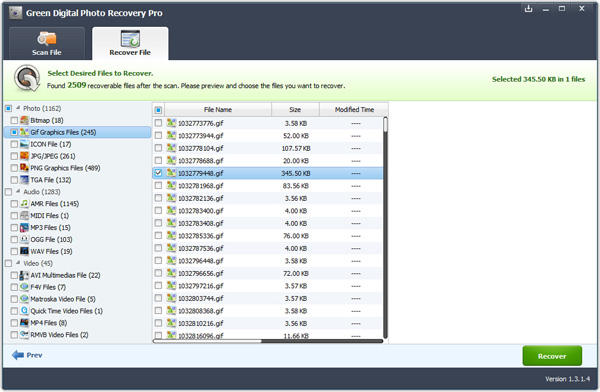
Task: Select the 1032778104.gif file name
Action: (201, 148)
